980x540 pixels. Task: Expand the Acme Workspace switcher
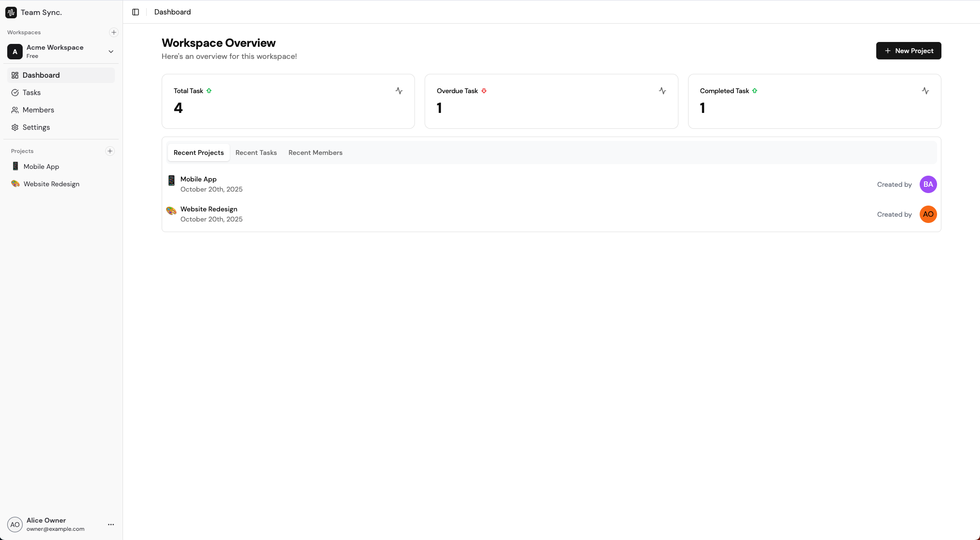click(x=110, y=52)
